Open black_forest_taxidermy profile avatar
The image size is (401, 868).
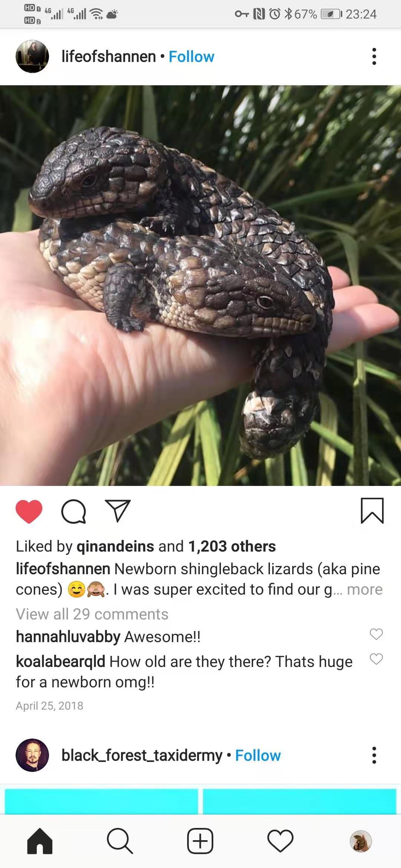coord(32,755)
